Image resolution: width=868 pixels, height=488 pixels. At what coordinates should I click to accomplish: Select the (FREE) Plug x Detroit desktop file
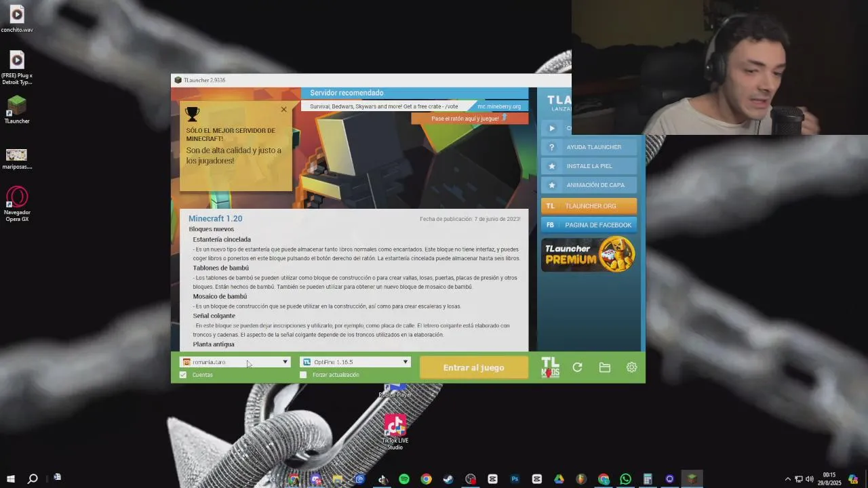17,68
